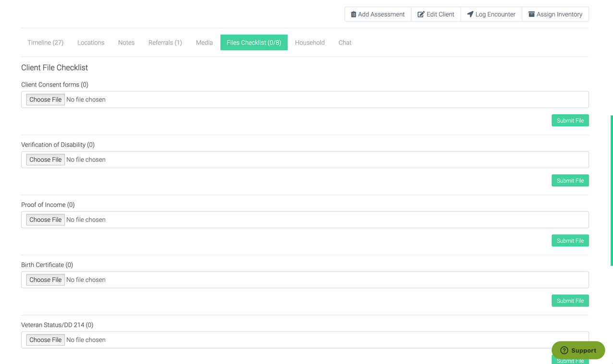Select the Files Checklist (0/8) tab
The width and height of the screenshot is (613, 364).
(x=254, y=43)
